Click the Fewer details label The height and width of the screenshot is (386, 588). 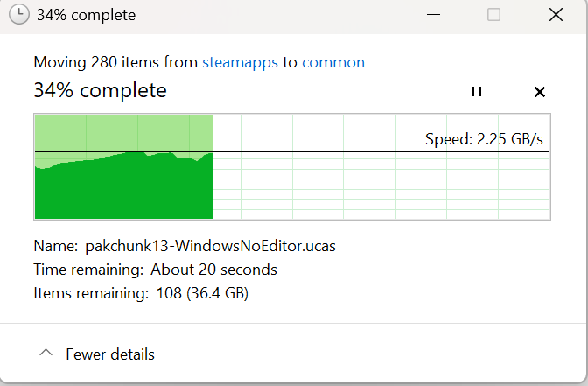click(110, 354)
